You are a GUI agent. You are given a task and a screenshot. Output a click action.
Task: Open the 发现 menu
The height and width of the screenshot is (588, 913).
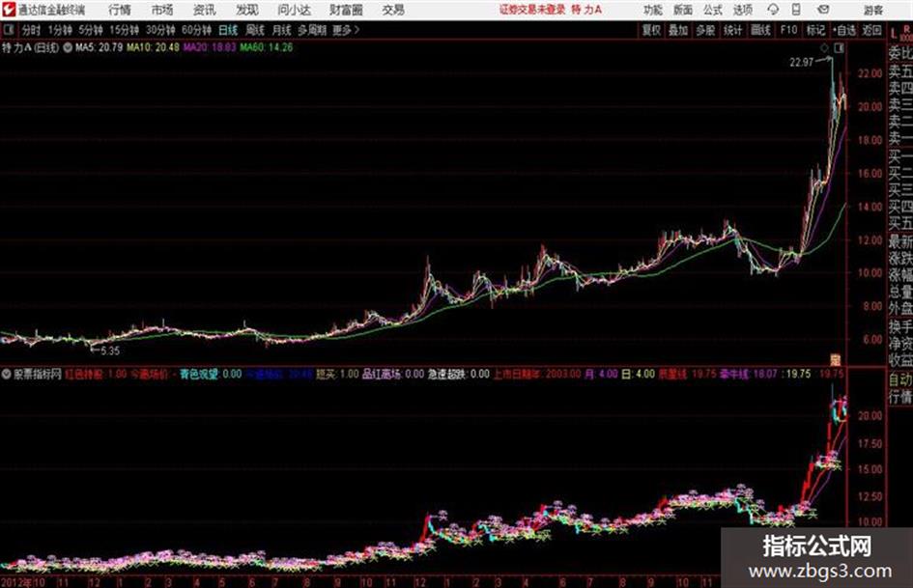tap(247, 10)
